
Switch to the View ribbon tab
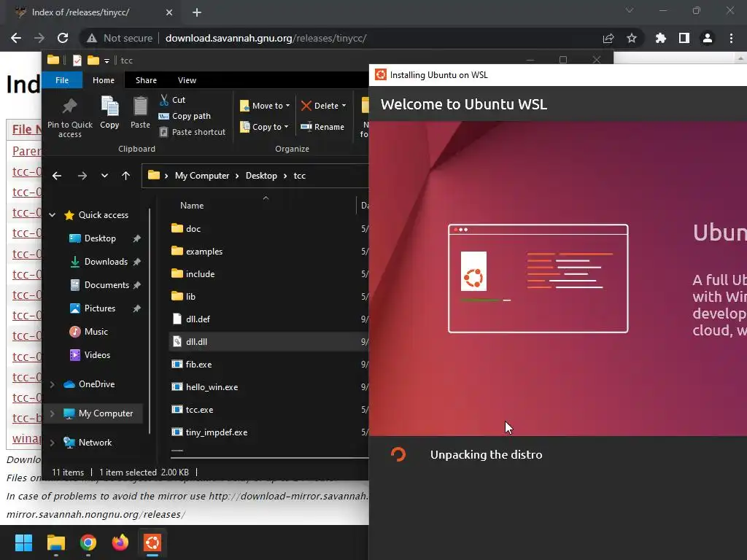(187, 80)
